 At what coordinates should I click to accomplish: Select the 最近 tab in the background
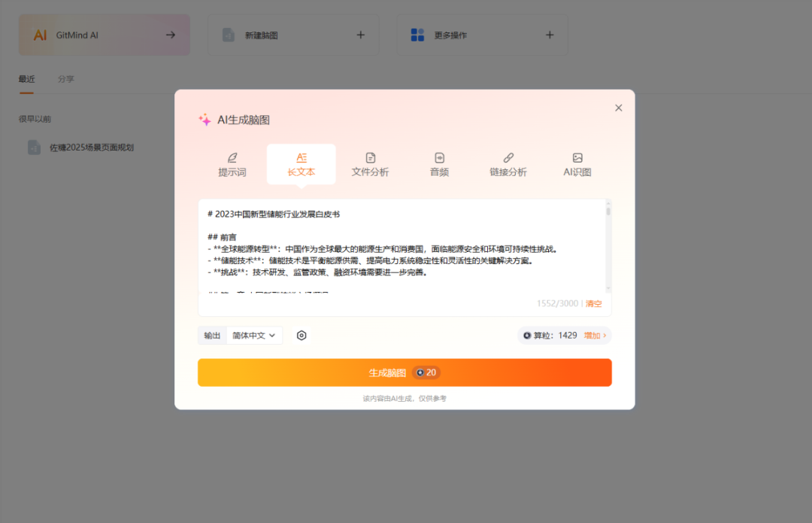tap(27, 79)
